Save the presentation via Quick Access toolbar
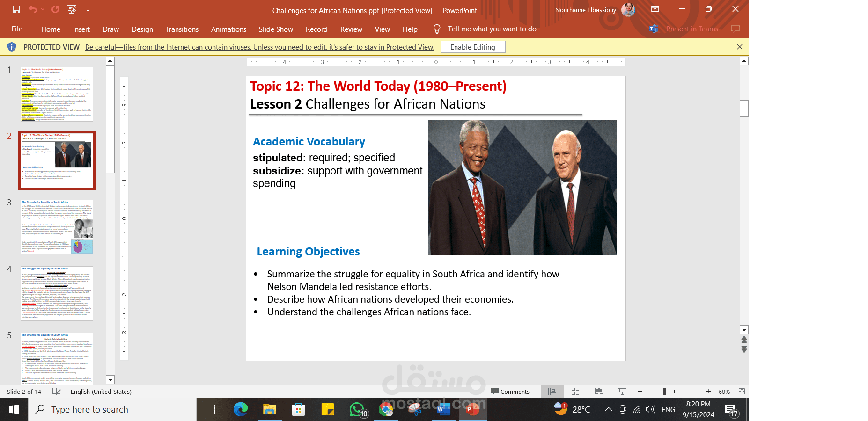The image size is (868, 421). click(x=15, y=9)
